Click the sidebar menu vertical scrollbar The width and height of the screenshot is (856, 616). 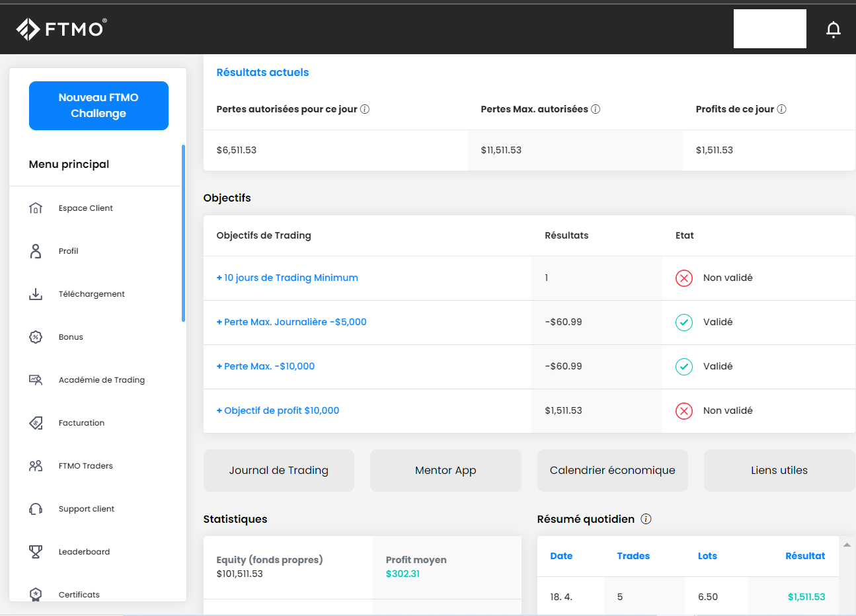(183, 233)
